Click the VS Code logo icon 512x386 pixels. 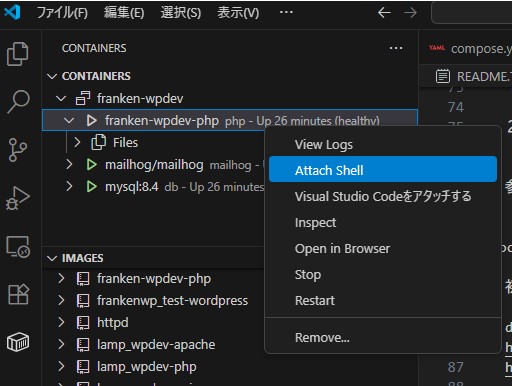(12, 12)
